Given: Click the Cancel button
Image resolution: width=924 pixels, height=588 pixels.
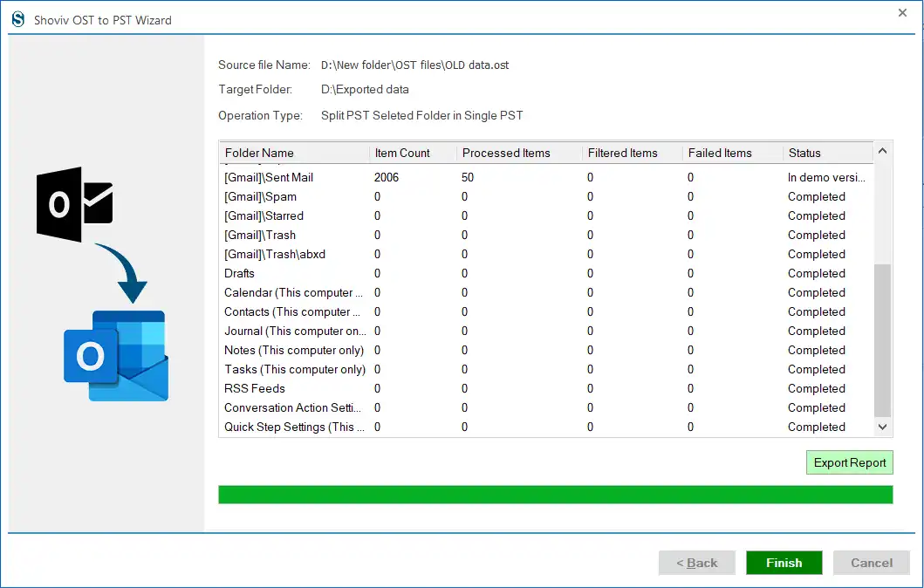Looking at the screenshot, I should pos(871,563).
